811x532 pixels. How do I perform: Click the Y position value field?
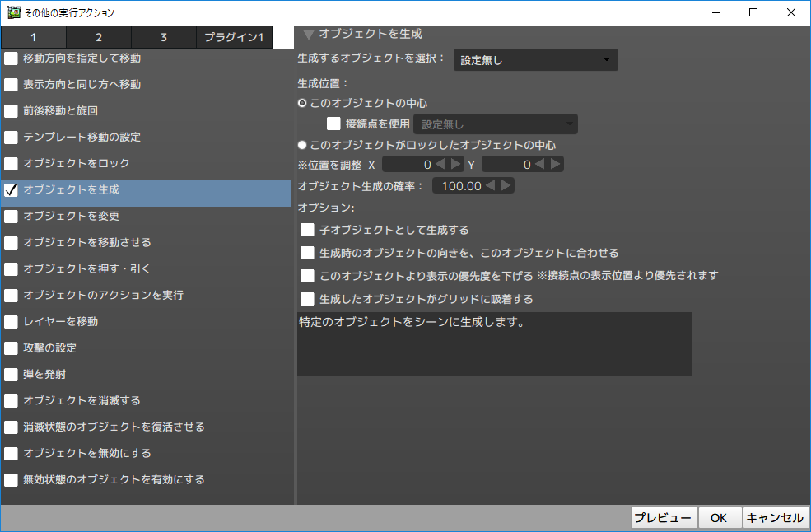[507, 165]
